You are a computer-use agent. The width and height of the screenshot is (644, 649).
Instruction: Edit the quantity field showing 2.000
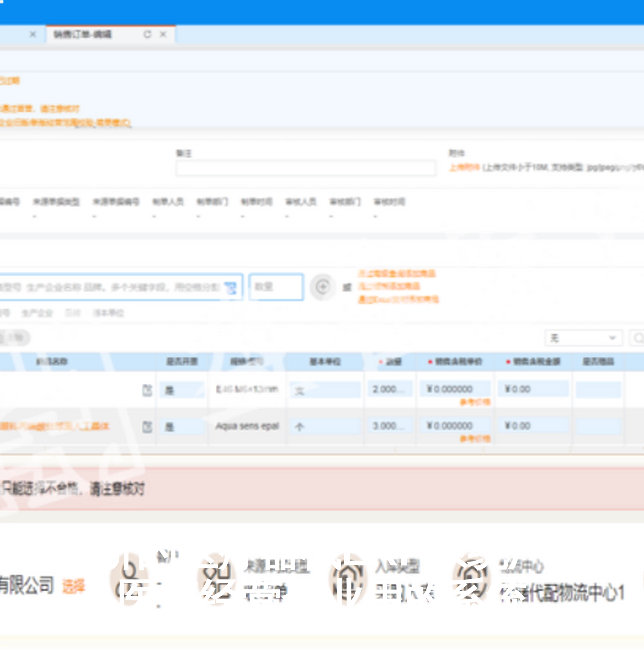(x=391, y=389)
